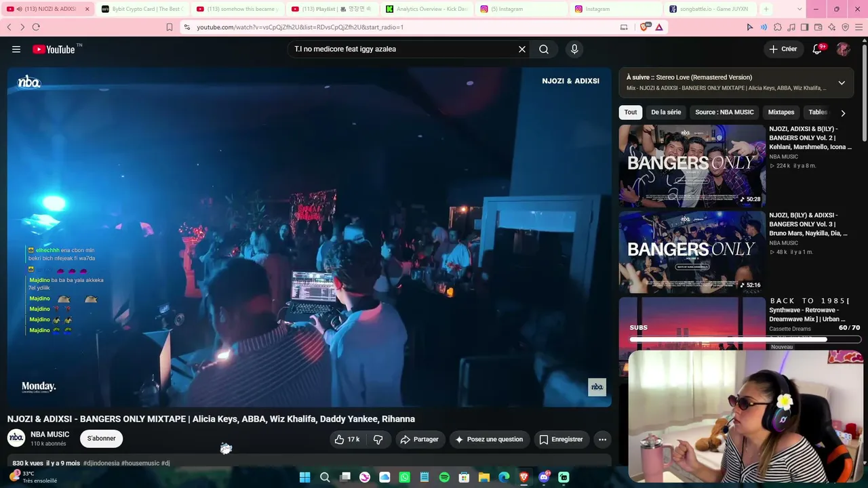868x488 pixels.
Task: Open Brave Rewards triangle icon
Action: coord(658,27)
